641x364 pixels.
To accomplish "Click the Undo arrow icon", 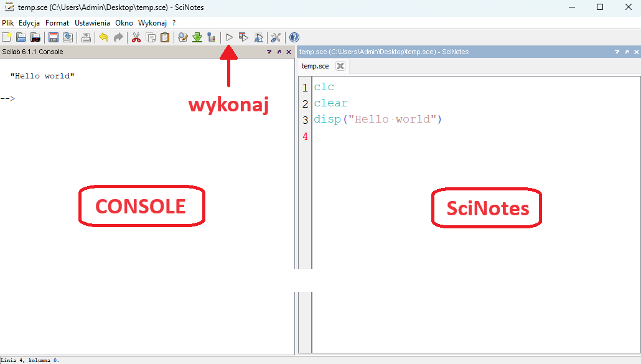I will [x=103, y=37].
